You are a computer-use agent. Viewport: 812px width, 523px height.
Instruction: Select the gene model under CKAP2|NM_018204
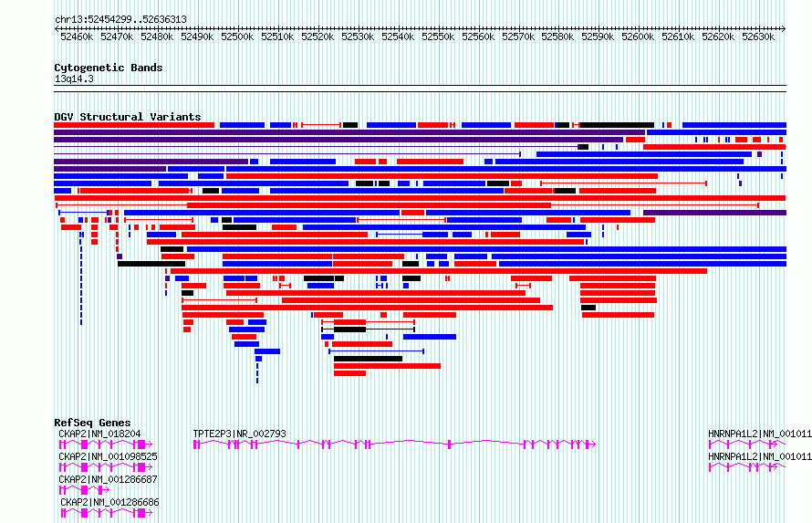click(106, 445)
